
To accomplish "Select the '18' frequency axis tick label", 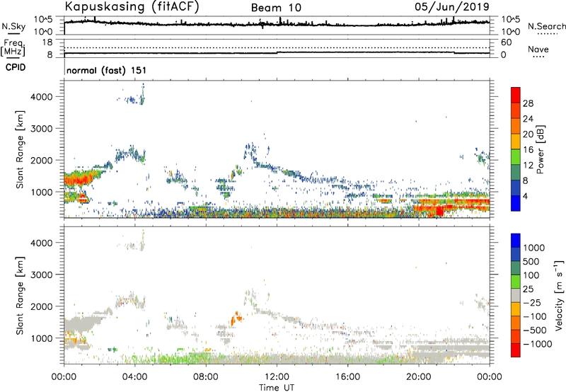I will (47, 42).
